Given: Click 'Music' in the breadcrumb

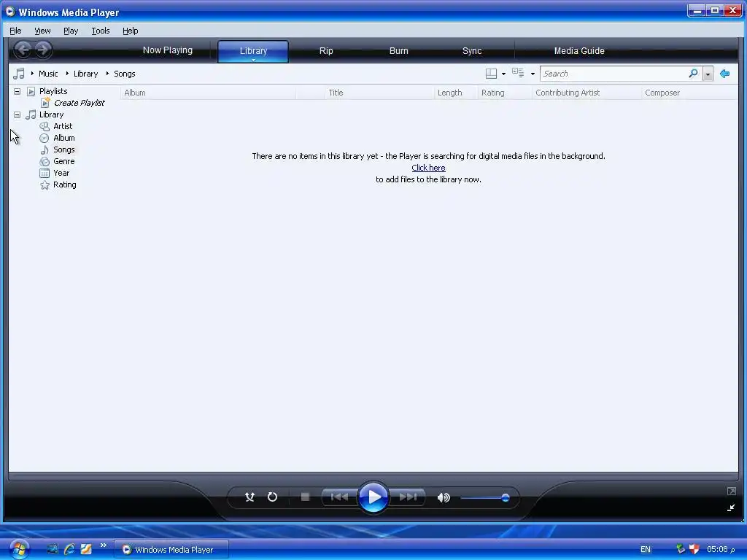Looking at the screenshot, I should [48, 74].
